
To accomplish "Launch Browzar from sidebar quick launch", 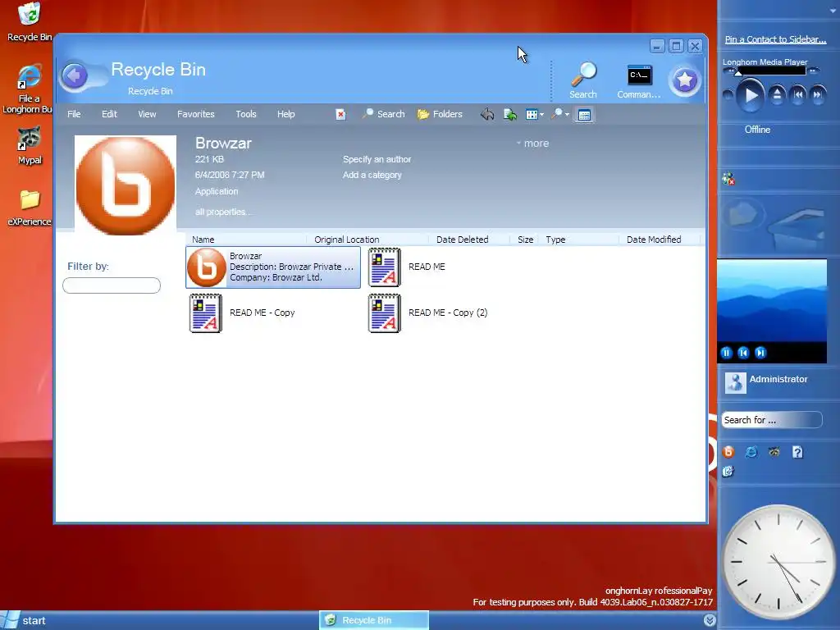I will point(728,452).
